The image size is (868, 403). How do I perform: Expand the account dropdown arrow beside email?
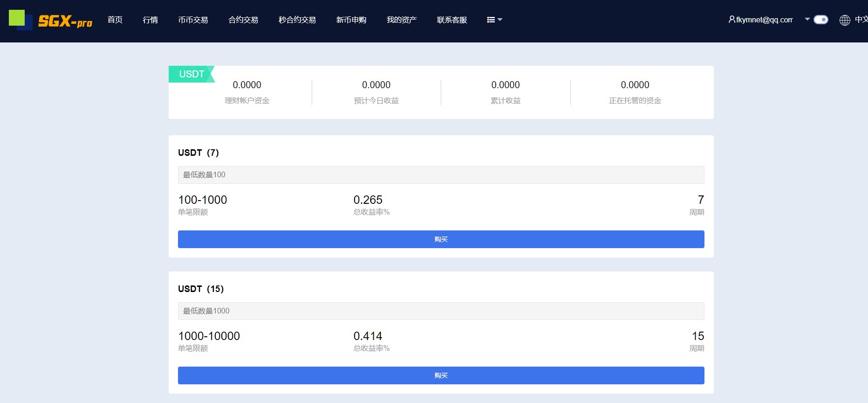click(807, 20)
